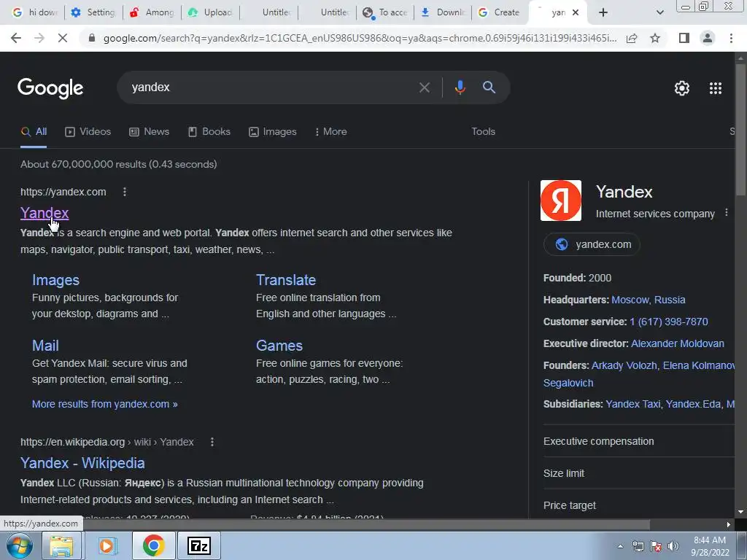This screenshot has height=560, width=747.
Task: Click the yandex.com website chip
Action: pos(592,244)
